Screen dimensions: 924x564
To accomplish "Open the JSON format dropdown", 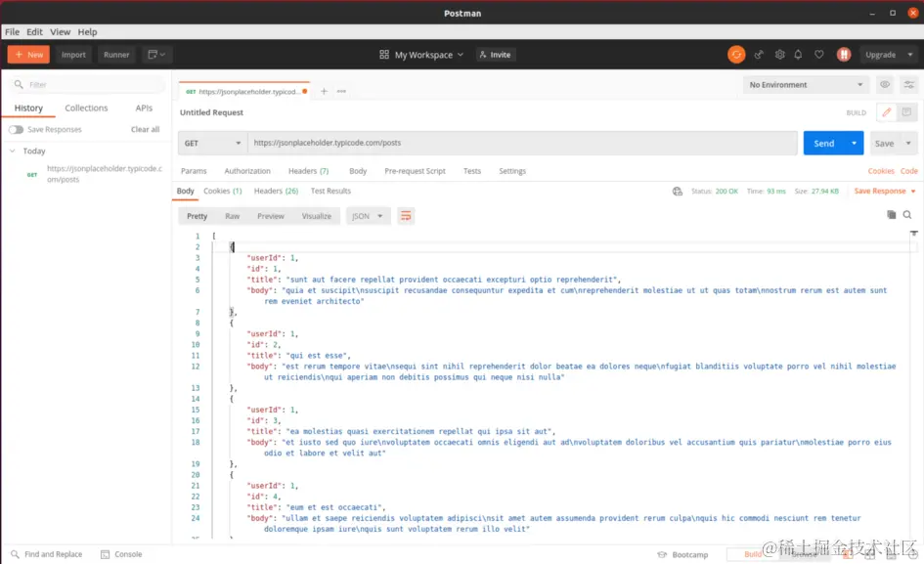I will click(x=367, y=216).
